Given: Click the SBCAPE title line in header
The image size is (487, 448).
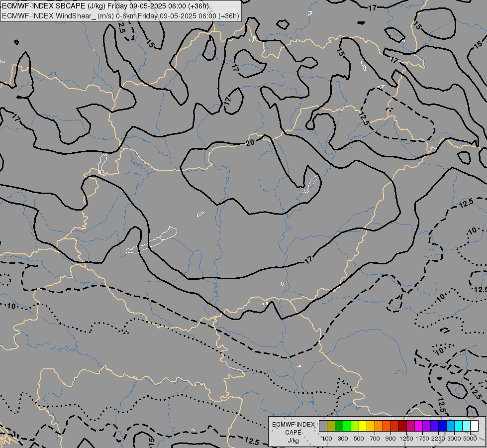Looking at the screenshot, I should tap(105, 6).
